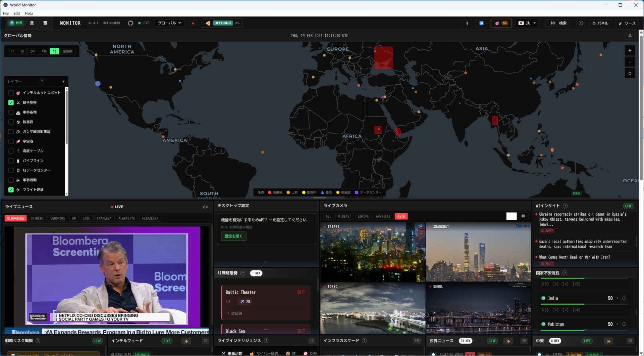
Task: Open the Tokyo live camera thumbnail
Action: pos(373,308)
